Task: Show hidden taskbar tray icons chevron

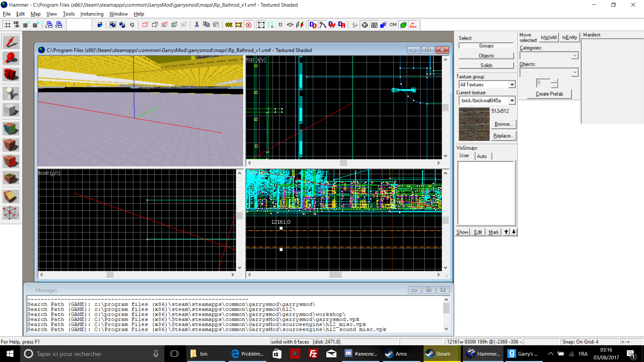Action: 550,354
